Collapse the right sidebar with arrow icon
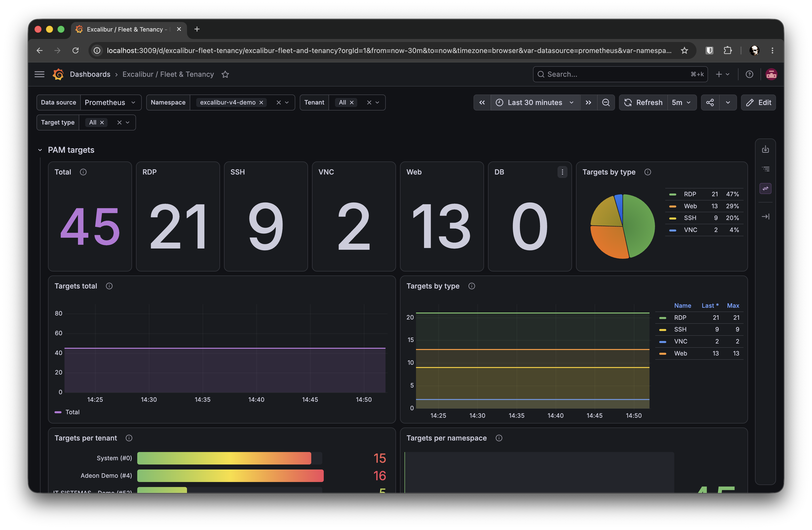 pyautogui.click(x=765, y=216)
